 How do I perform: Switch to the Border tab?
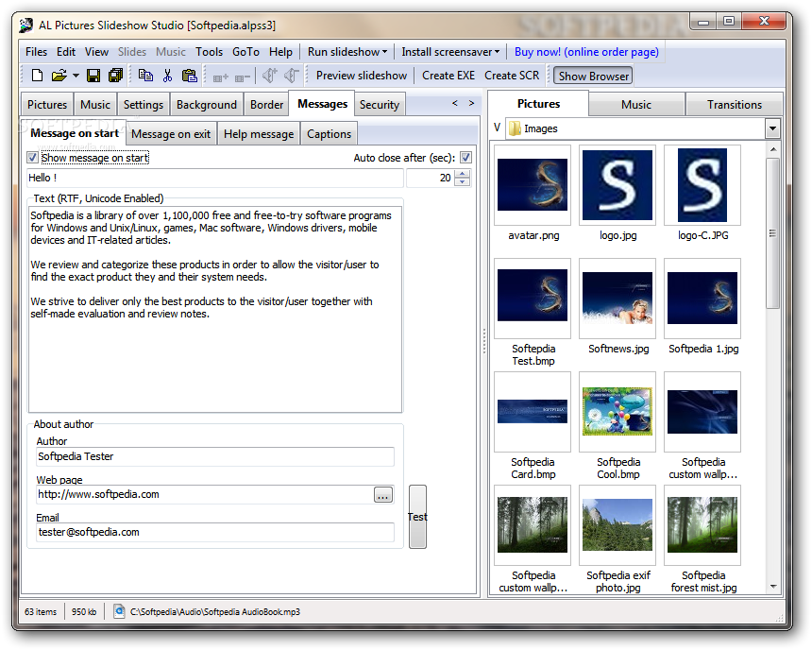coord(266,105)
